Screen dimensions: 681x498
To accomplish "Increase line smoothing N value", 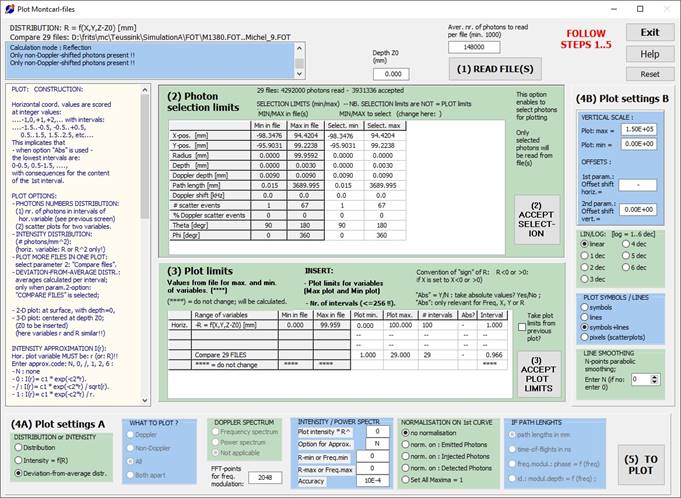I will pos(655,377).
